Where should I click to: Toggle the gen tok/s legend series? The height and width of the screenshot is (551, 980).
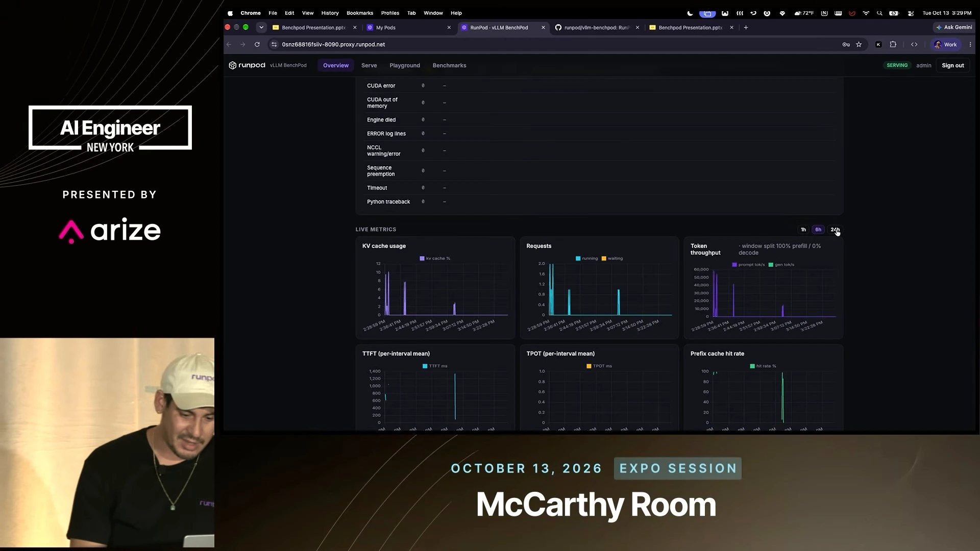point(781,265)
